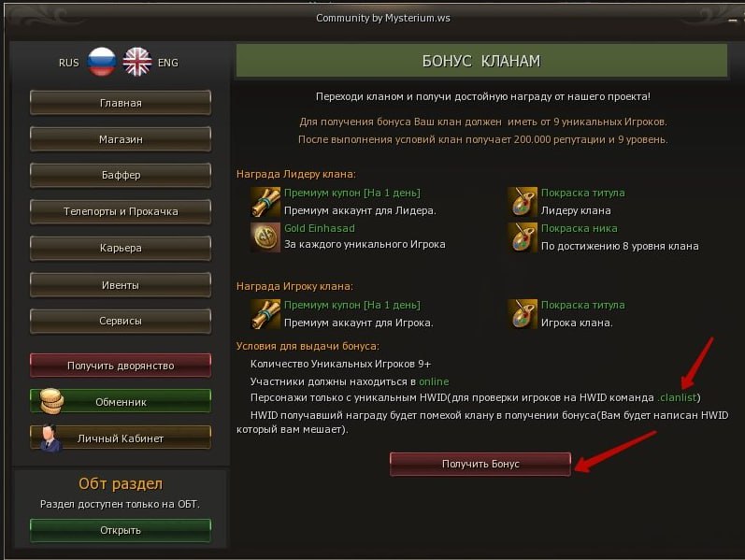Go to the Баффер section

click(x=121, y=176)
